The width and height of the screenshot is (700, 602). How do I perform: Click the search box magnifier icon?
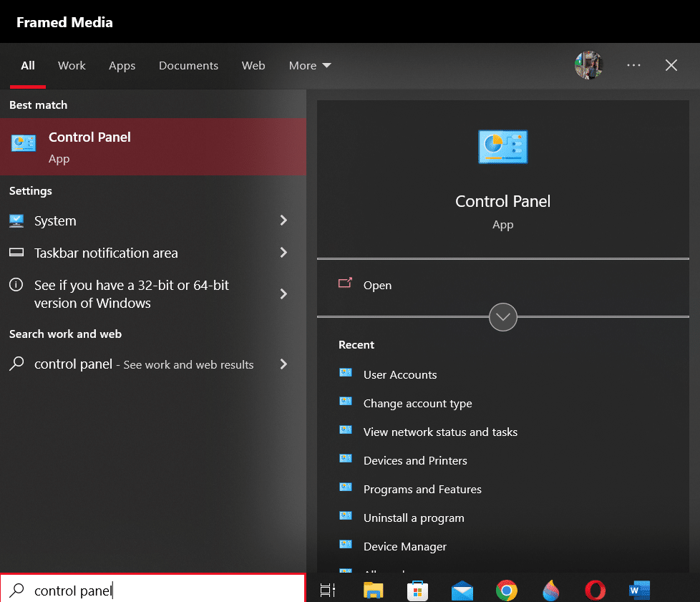tap(16, 591)
